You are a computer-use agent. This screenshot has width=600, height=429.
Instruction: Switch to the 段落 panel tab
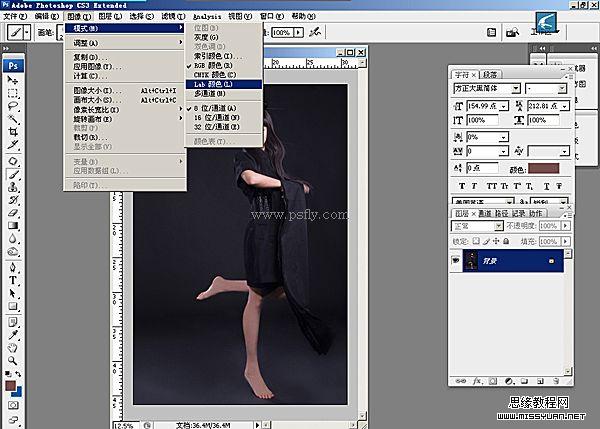click(x=490, y=74)
